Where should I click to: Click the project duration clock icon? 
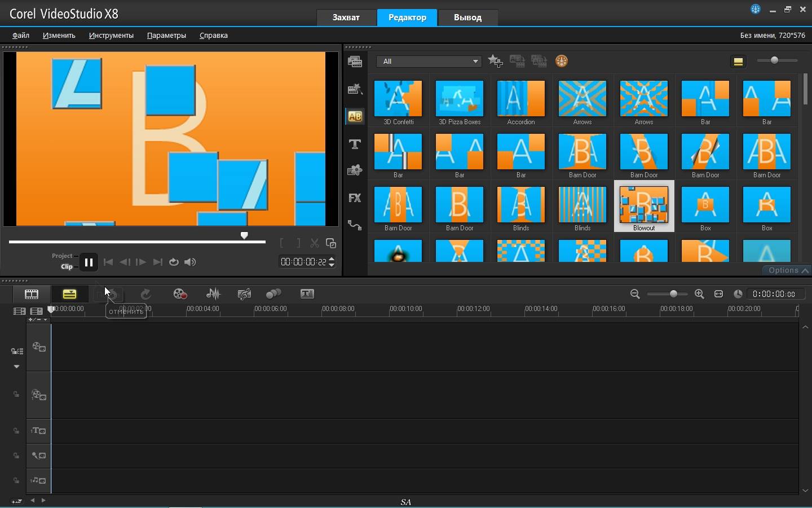738,294
